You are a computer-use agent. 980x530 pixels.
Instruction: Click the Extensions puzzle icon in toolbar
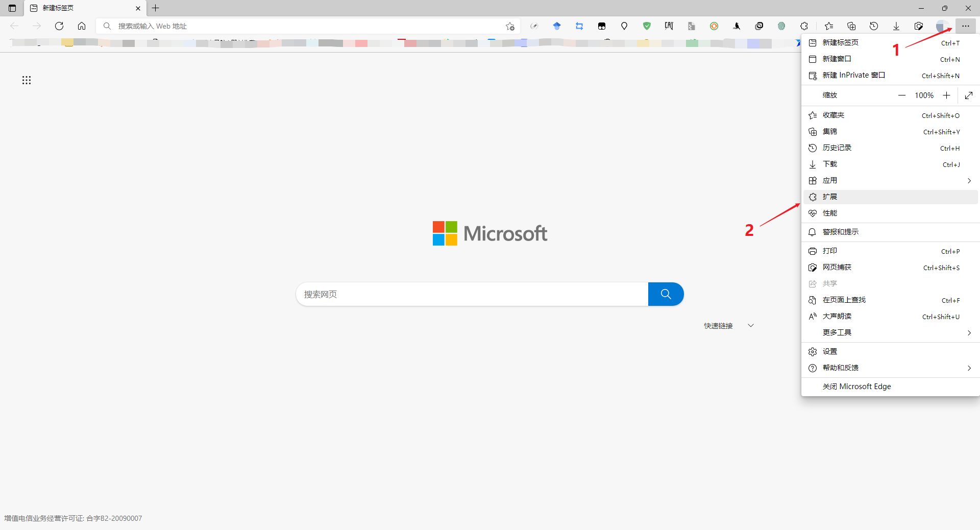coord(804,26)
